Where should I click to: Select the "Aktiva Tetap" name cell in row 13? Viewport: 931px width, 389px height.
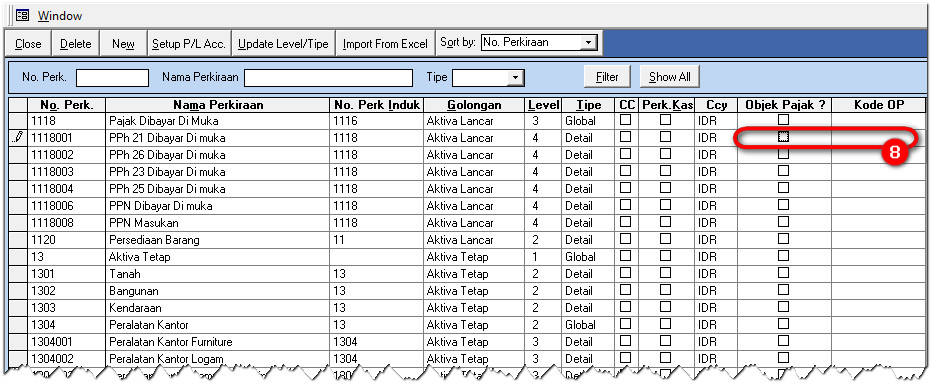pyautogui.click(x=218, y=257)
